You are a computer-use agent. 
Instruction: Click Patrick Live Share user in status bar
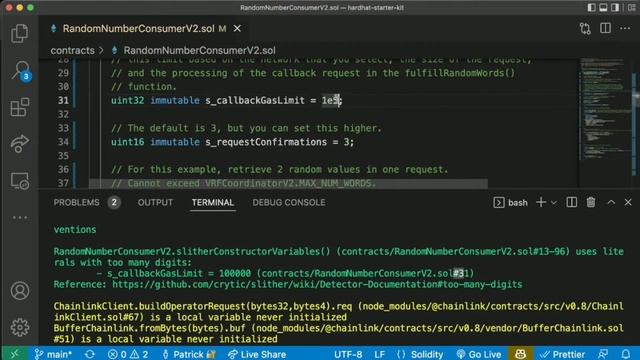click(189, 354)
